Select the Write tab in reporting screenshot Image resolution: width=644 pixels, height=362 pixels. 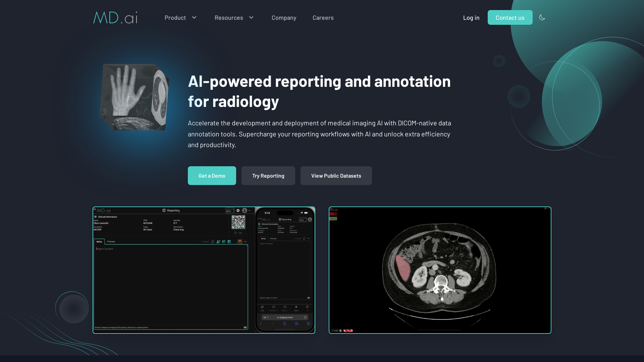click(x=99, y=242)
